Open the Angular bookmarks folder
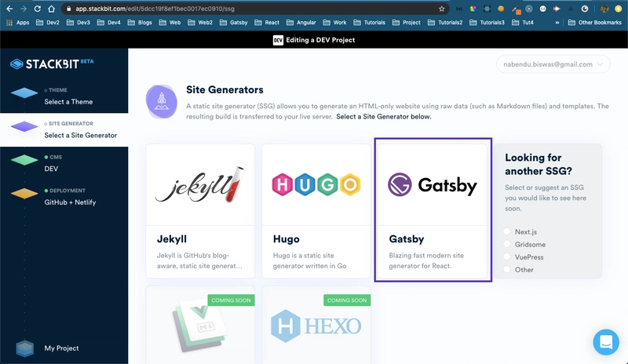The width and height of the screenshot is (628, 364). (x=301, y=23)
